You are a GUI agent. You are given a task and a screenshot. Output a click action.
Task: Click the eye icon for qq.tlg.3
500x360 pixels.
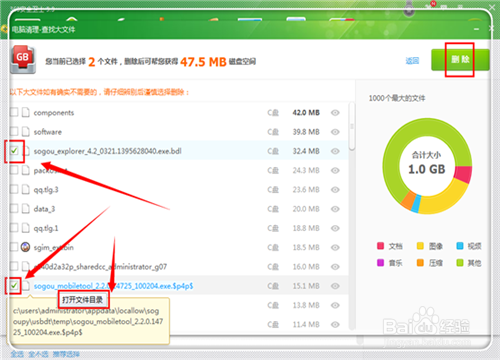click(335, 190)
